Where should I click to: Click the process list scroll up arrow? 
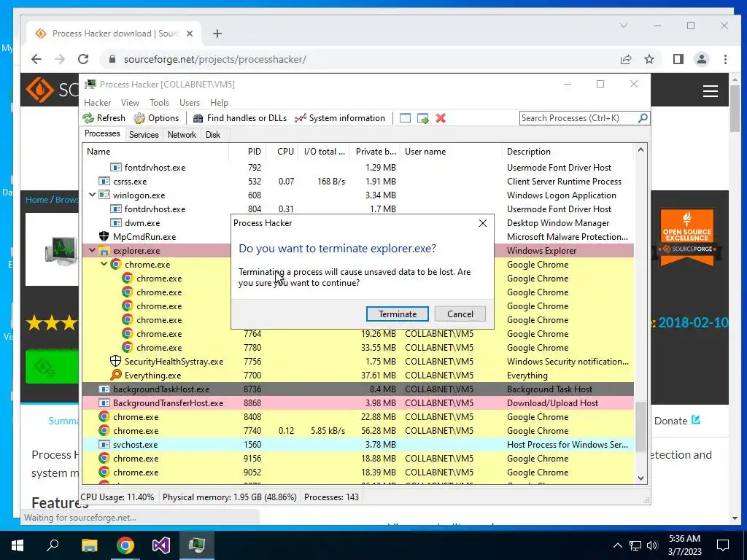[640, 150]
